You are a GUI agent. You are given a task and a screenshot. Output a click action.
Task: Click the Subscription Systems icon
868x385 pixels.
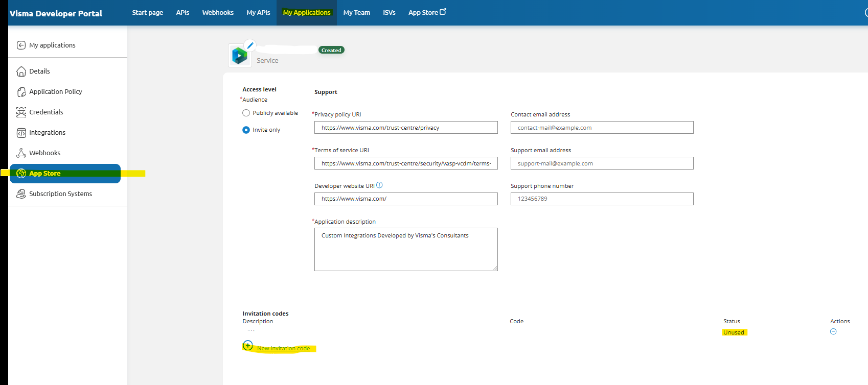(x=21, y=194)
